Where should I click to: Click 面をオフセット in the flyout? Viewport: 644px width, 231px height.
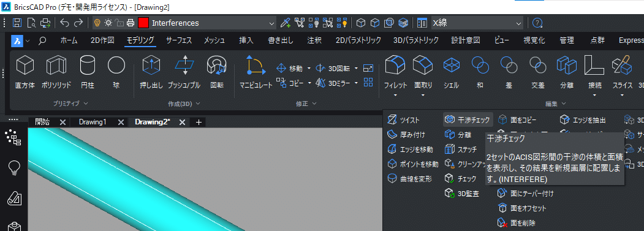coord(522,208)
